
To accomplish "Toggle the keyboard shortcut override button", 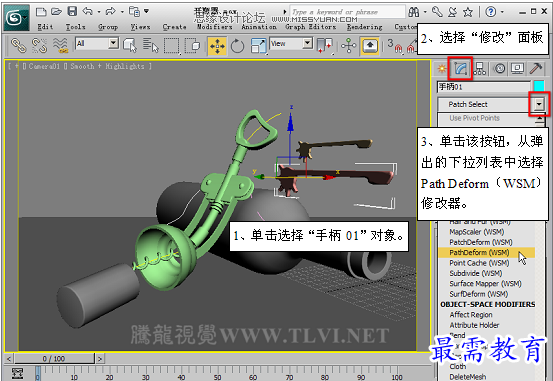I will [370, 46].
